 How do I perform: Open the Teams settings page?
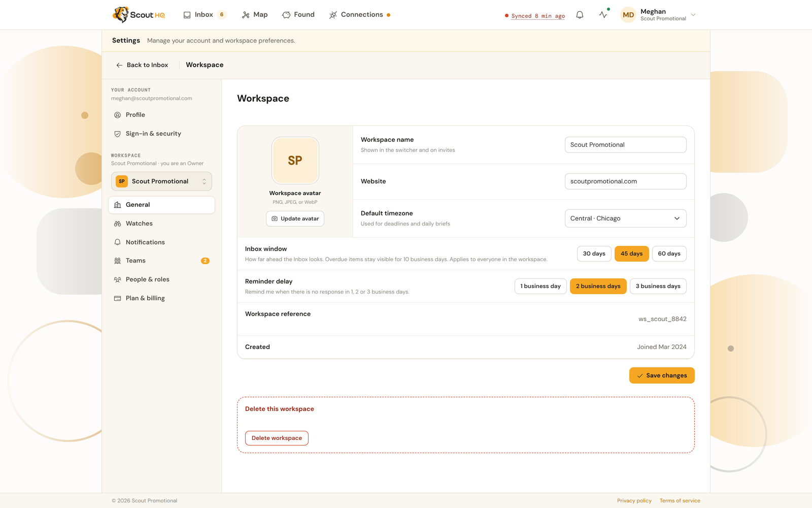pyautogui.click(x=161, y=261)
